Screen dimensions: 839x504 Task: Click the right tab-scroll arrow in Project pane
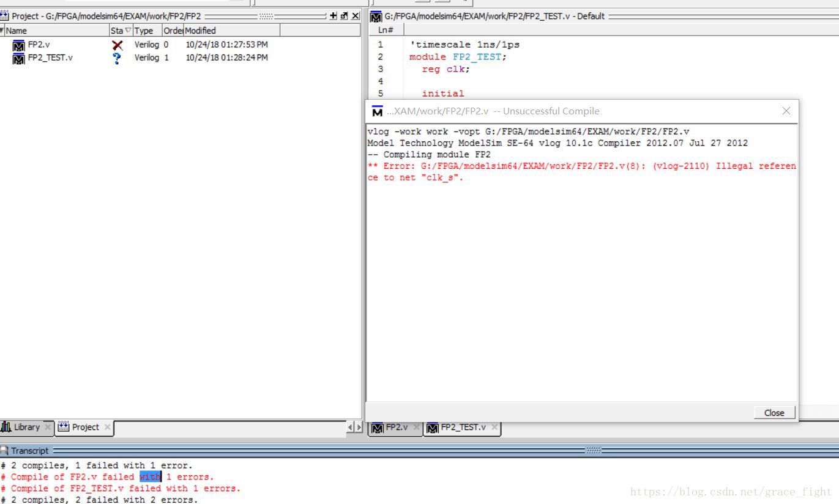pos(359,427)
